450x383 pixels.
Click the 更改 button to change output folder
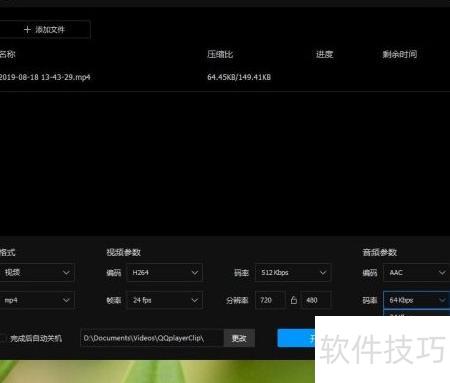click(239, 338)
